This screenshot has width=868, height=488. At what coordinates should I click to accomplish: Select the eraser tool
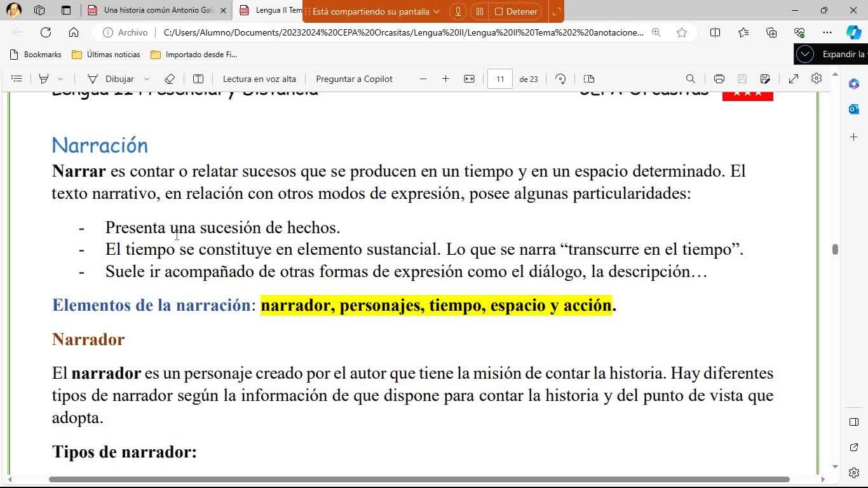tap(170, 79)
